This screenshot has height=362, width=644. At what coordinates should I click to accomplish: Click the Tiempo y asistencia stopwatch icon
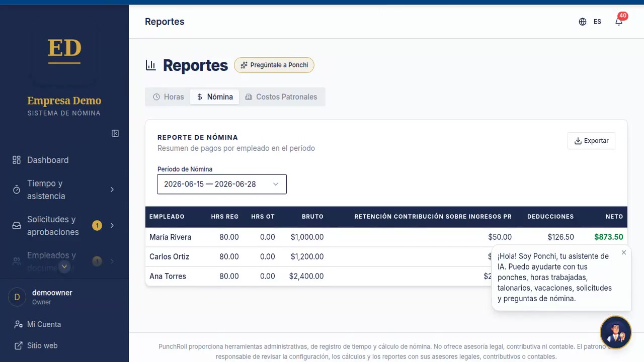(x=17, y=190)
